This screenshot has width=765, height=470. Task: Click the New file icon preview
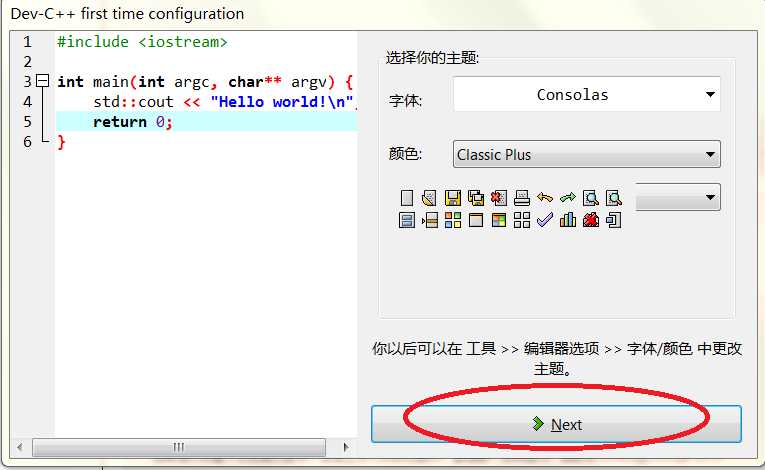[406, 198]
